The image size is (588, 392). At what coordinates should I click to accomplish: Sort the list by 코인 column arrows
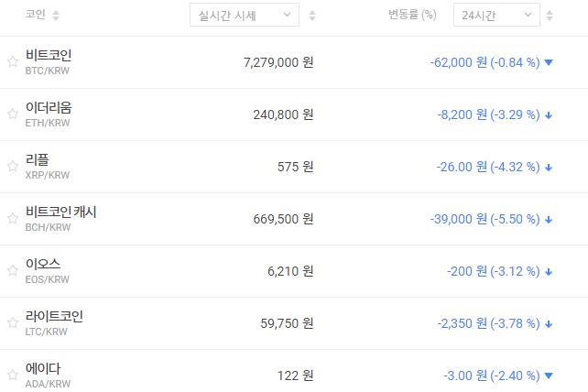(x=55, y=16)
